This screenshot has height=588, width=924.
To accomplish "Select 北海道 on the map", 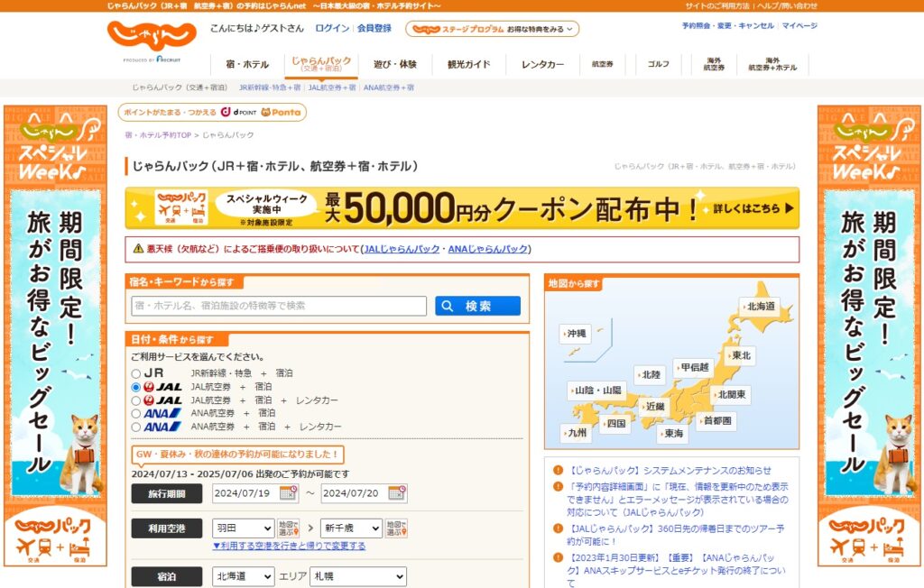I will tap(760, 307).
